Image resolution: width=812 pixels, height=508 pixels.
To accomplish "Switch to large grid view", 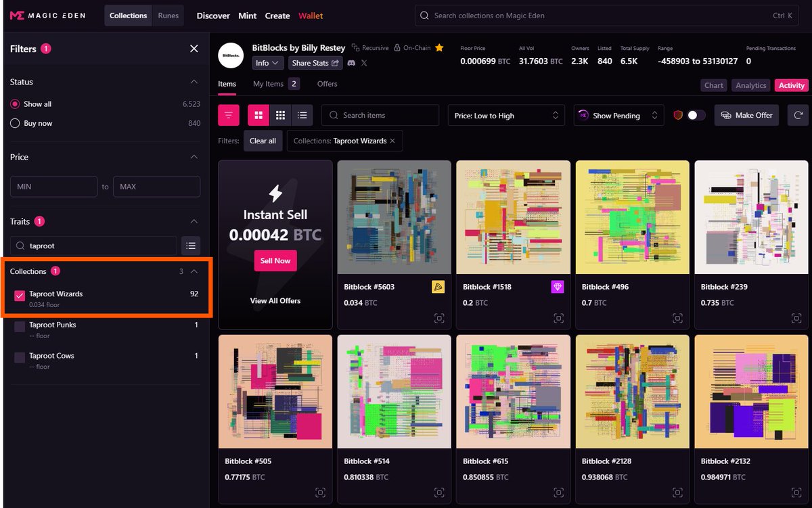I will (258, 115).
